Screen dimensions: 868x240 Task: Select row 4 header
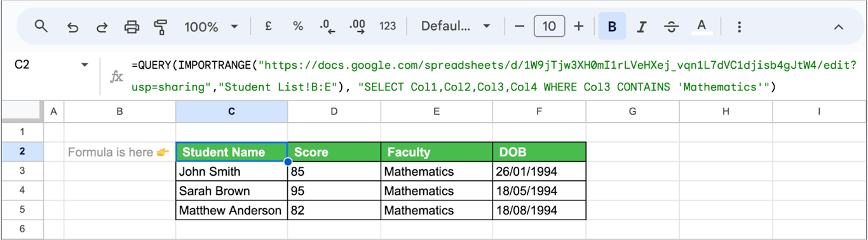coord(22,190)
